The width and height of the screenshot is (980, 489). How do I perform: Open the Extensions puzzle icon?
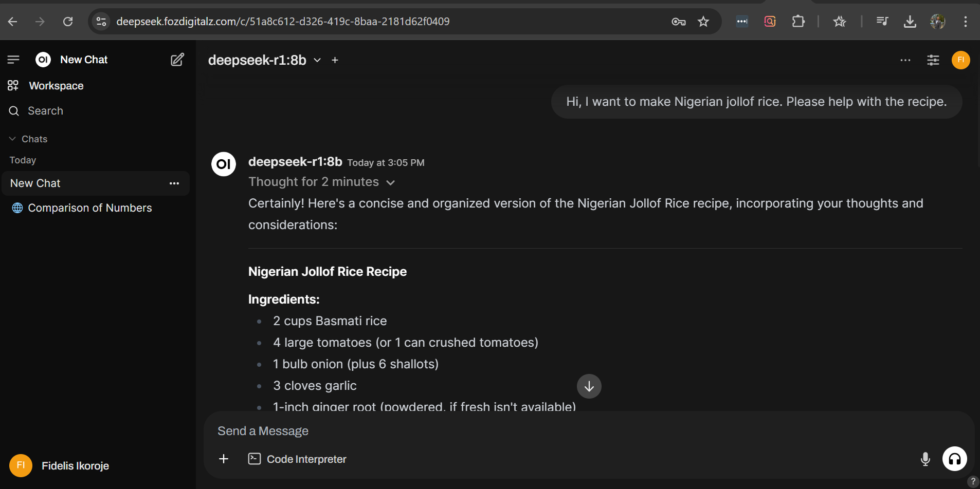798,22
